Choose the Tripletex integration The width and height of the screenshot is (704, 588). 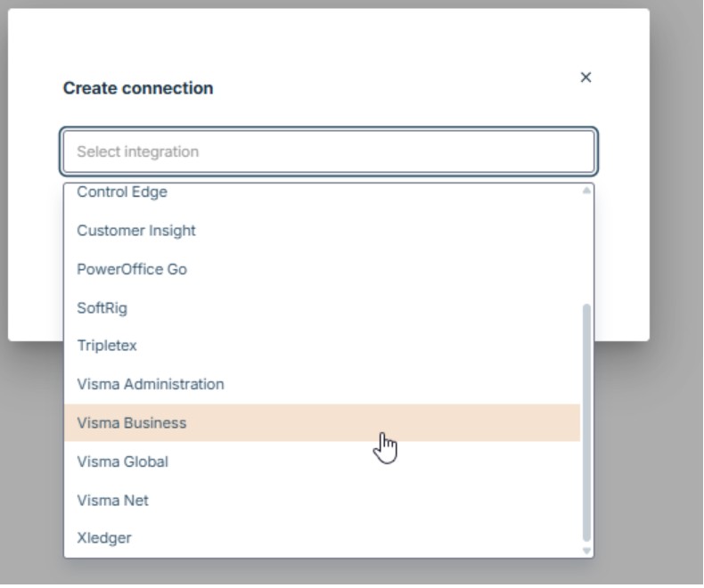tap(107, 346)
